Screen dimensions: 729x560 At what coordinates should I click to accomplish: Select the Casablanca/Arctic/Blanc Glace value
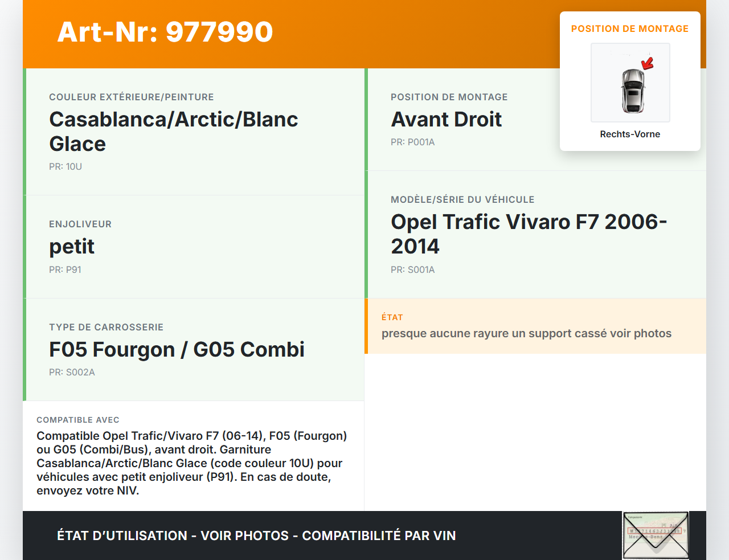pos(174,132)
